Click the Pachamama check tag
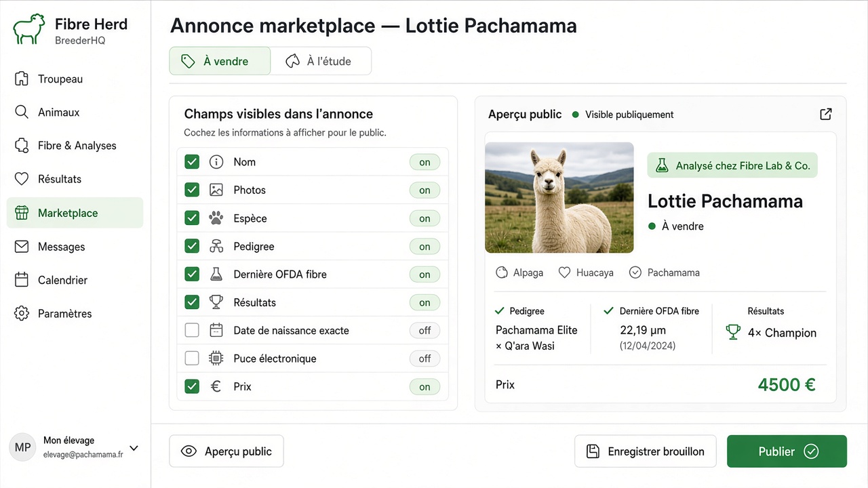The width and height of the screenshot is (868, 488). tap(664, 272)
